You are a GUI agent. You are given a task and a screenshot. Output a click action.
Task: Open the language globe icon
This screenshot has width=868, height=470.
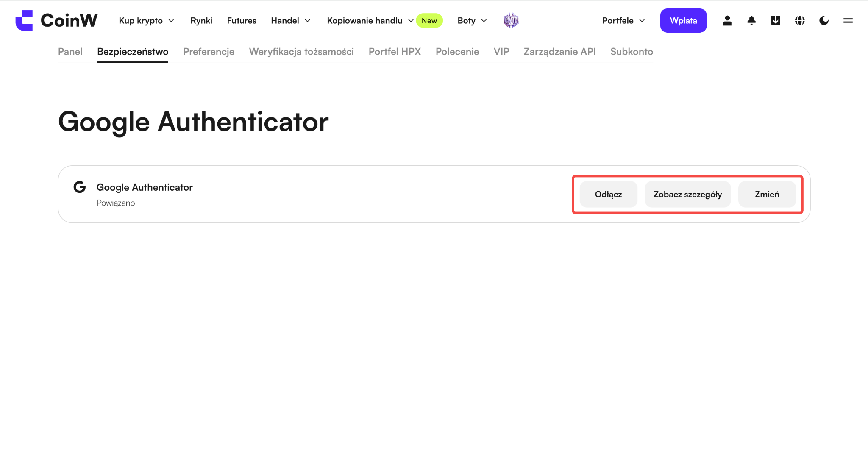(800, 20)
